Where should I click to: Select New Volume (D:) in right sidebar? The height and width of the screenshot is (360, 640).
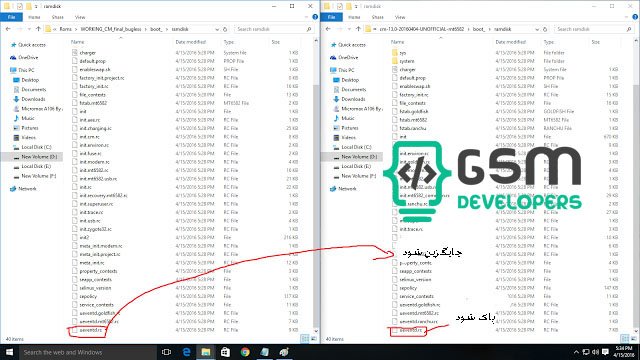(x=356, y=157)
